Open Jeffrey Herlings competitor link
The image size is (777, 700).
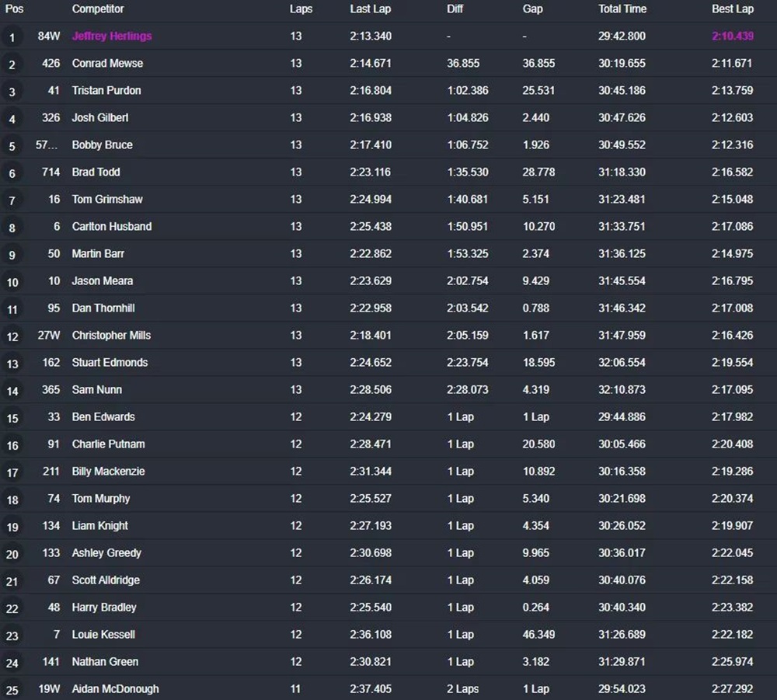tap(112, 36)
